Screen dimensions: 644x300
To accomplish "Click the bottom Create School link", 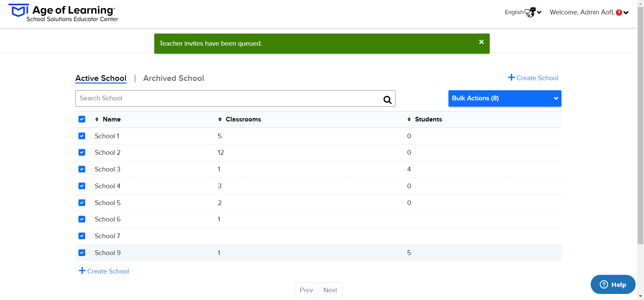I will [x=104, y=271].
